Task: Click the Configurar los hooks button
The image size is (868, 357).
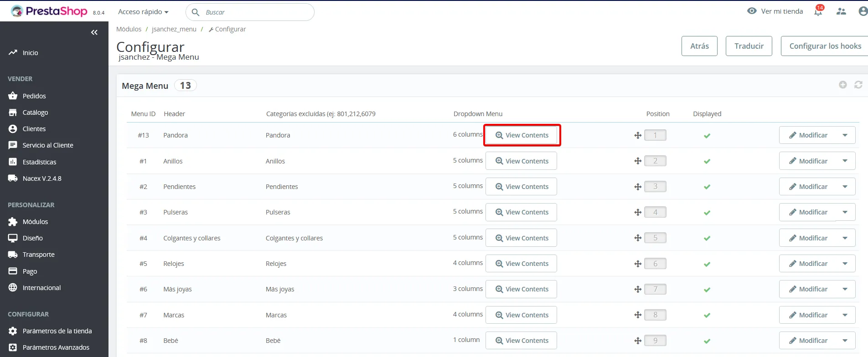Action: 825,46
